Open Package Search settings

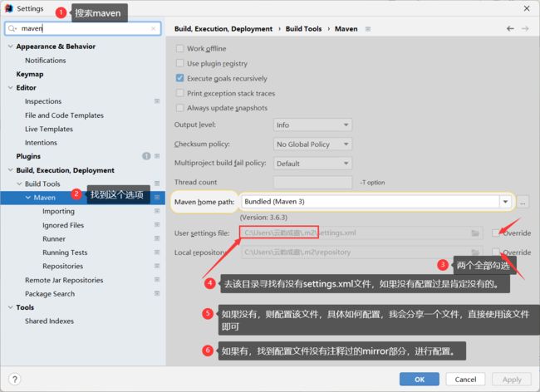pyautogui.click(x=50, y=294)
